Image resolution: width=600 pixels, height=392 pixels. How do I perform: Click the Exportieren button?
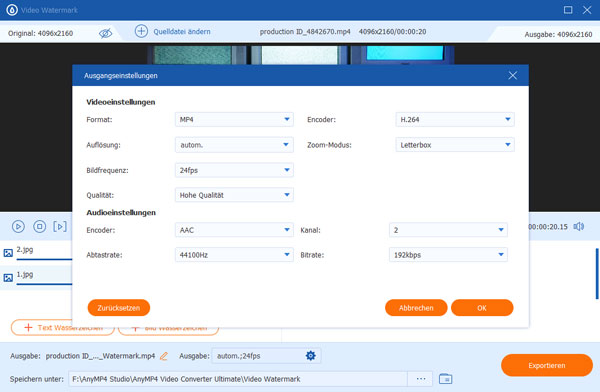pyautogui.click(x=547, y=365)
